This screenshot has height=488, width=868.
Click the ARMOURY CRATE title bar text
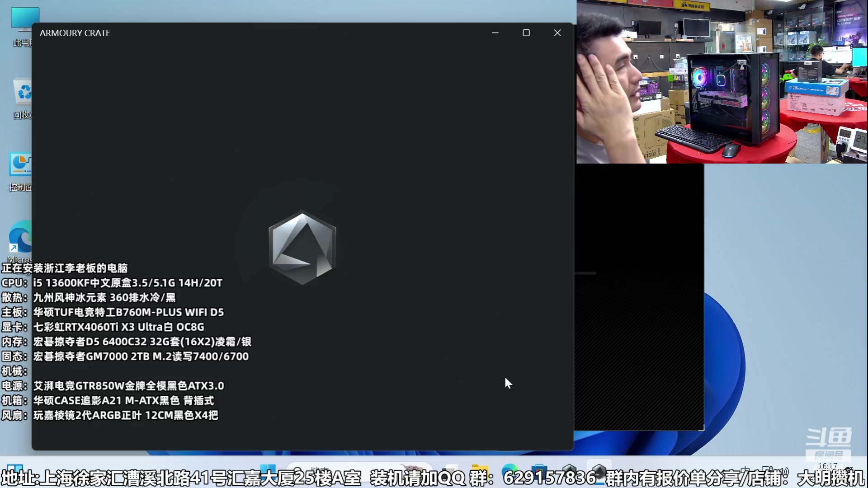coord(75,33)
